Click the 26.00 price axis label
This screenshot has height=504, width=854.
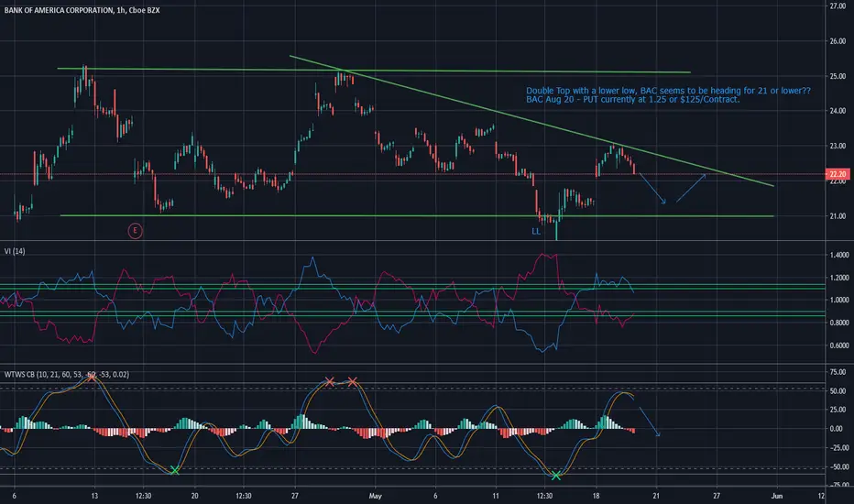[x=838, y=41]
